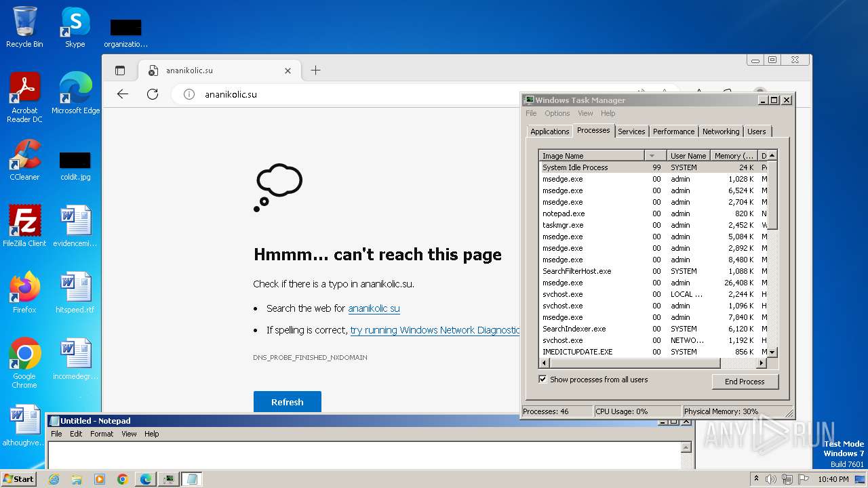This screenshot has height=488, width=868.
Task: Click Notepad scrollbar up arrow
Action: [x=686, y=447]
